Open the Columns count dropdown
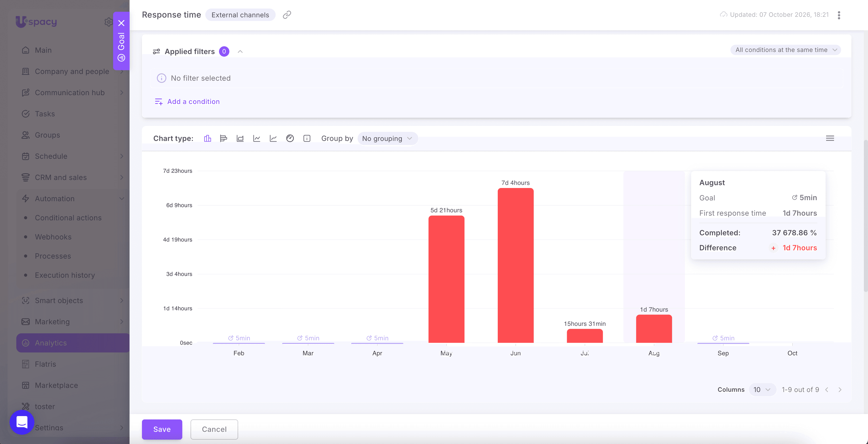Image resolution: width=868 pixels, height=444 pixels. [762, 390]
